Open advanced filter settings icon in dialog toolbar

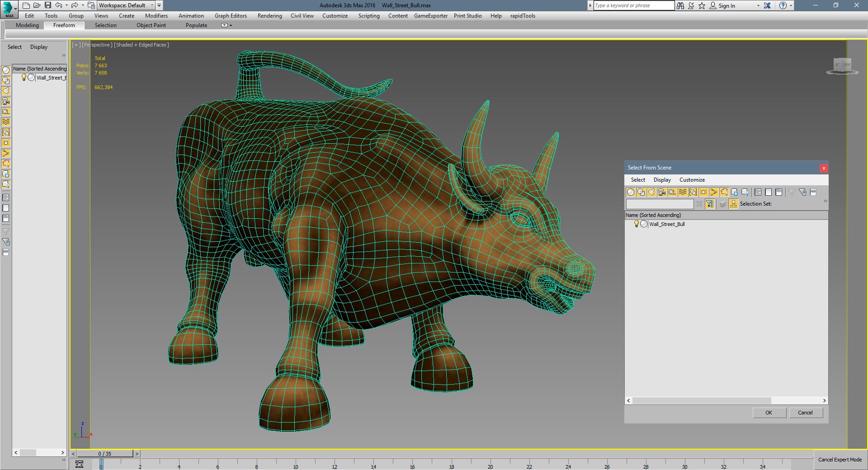click(x=802, y=192)
